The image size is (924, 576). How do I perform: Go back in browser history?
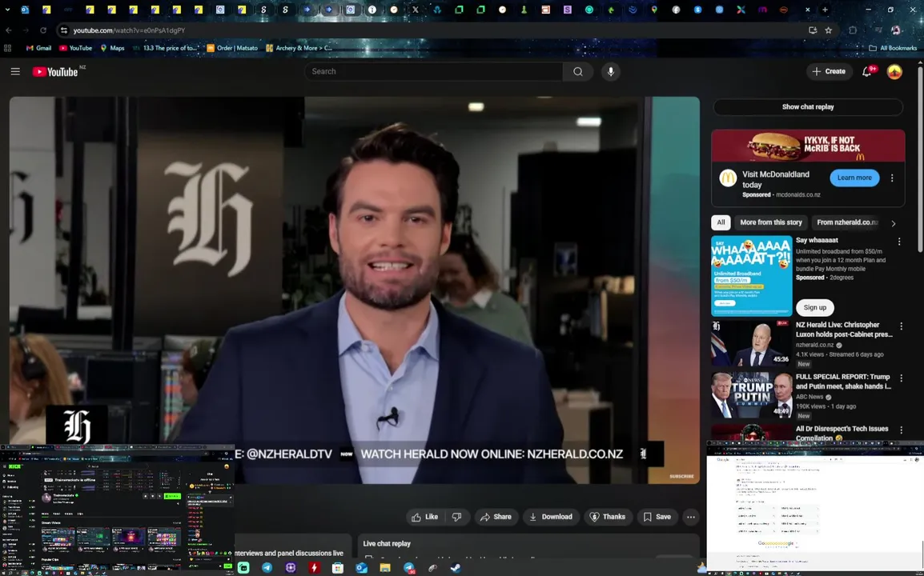(8, 30)
